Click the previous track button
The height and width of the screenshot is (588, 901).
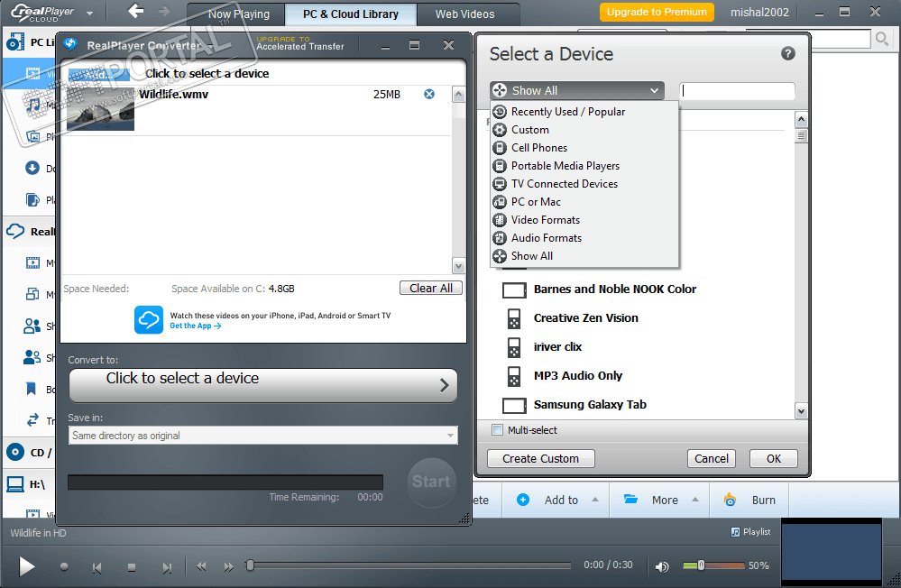click(97, 568)
